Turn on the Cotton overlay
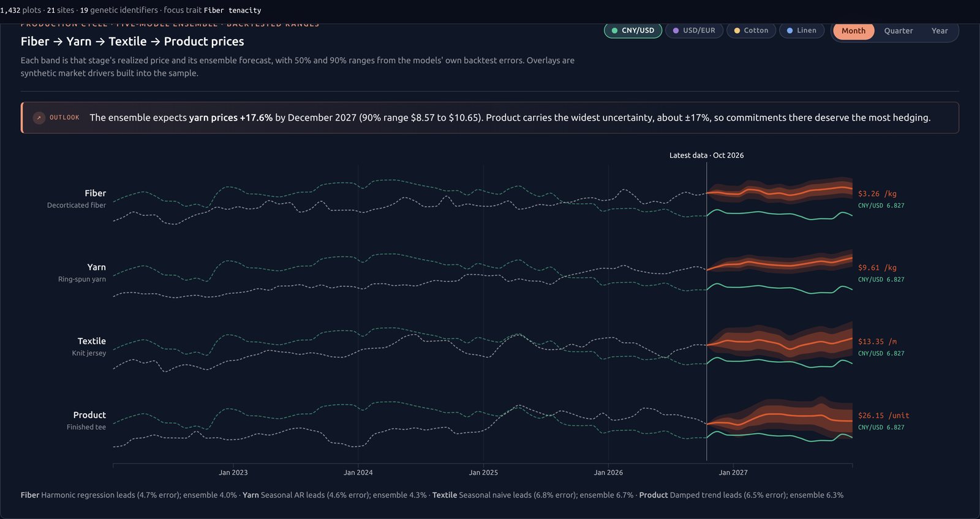The width and height of the screenshot is (980, 519). 751,31
